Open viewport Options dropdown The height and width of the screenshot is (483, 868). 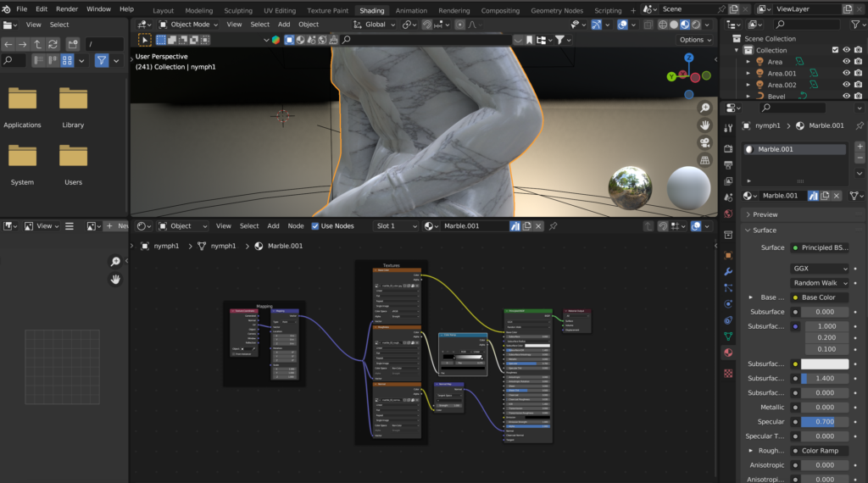coord(695,40)
